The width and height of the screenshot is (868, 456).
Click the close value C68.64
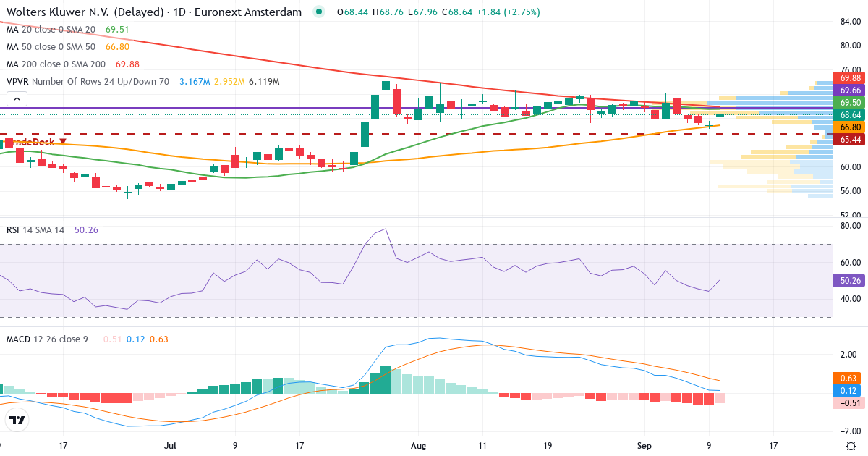[x=457, y=12]
